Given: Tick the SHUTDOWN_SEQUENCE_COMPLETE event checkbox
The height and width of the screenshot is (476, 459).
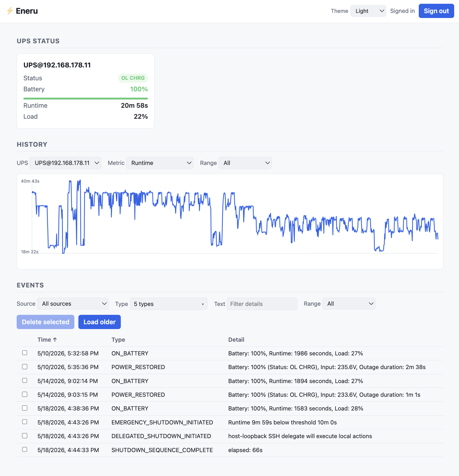Looking at the screenshot, I should tap(25, 449).
